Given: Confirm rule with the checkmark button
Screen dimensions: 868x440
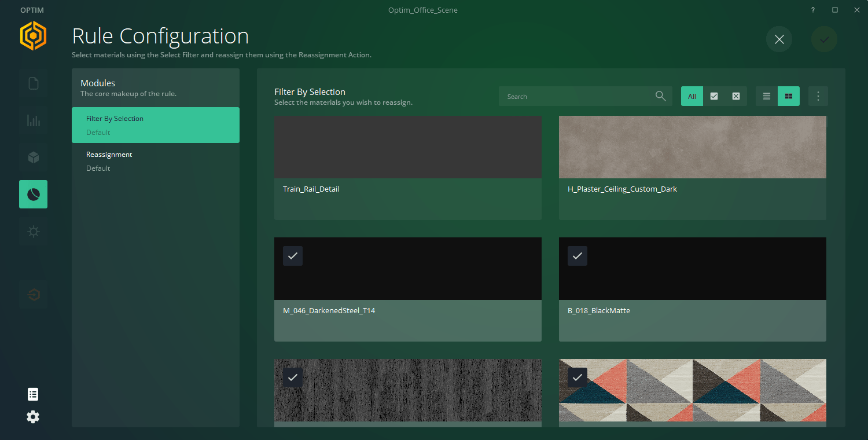Looking at the screenshot, I should 824,39.
